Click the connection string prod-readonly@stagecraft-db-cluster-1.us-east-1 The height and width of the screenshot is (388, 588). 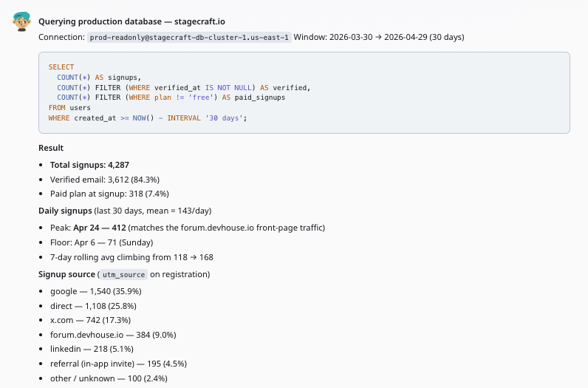pos(189,37)
